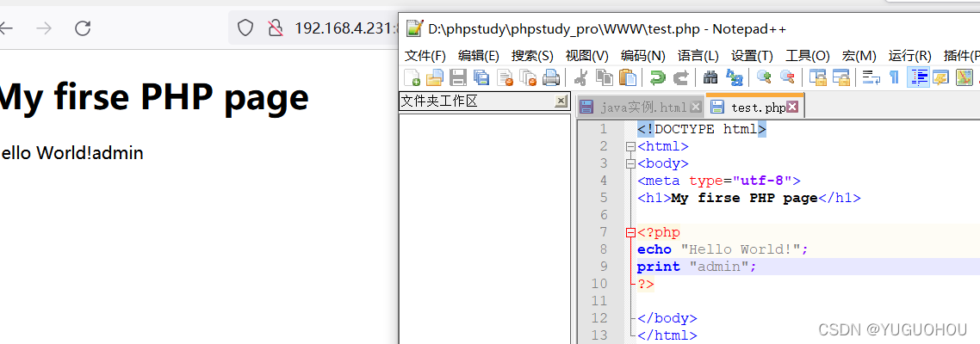Click the <!DOCTYPE html> text on line 1
The height and width of the screenshot is (344, 980).
pos(702,129)
